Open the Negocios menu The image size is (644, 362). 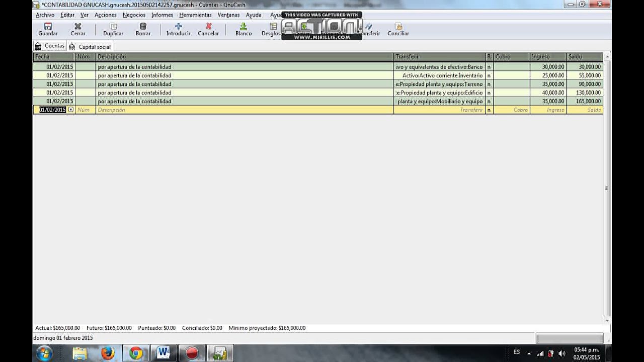pyautogui.click(x=134, y=15)
